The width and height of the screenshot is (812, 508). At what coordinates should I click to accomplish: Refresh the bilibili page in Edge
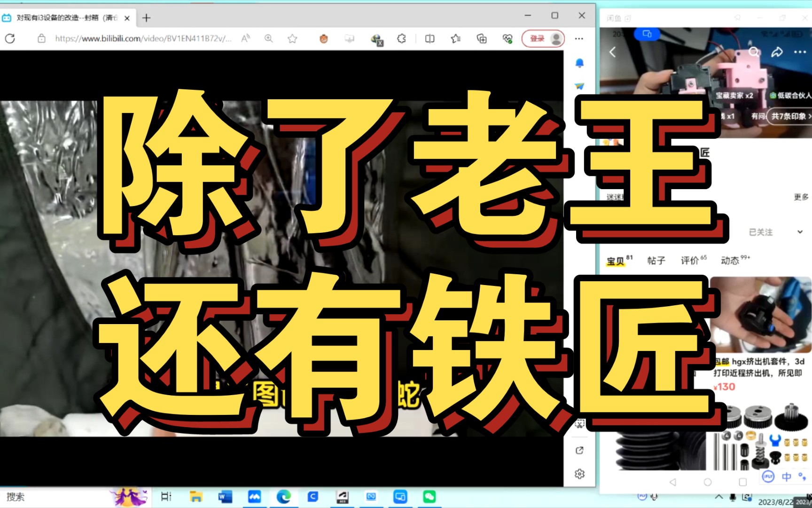(10, 39)
